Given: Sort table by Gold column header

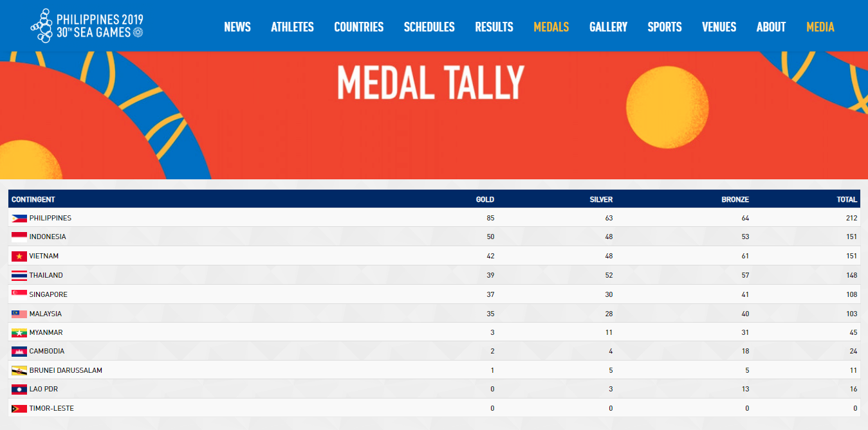Looking at the screenshot, I should (485, 199).
